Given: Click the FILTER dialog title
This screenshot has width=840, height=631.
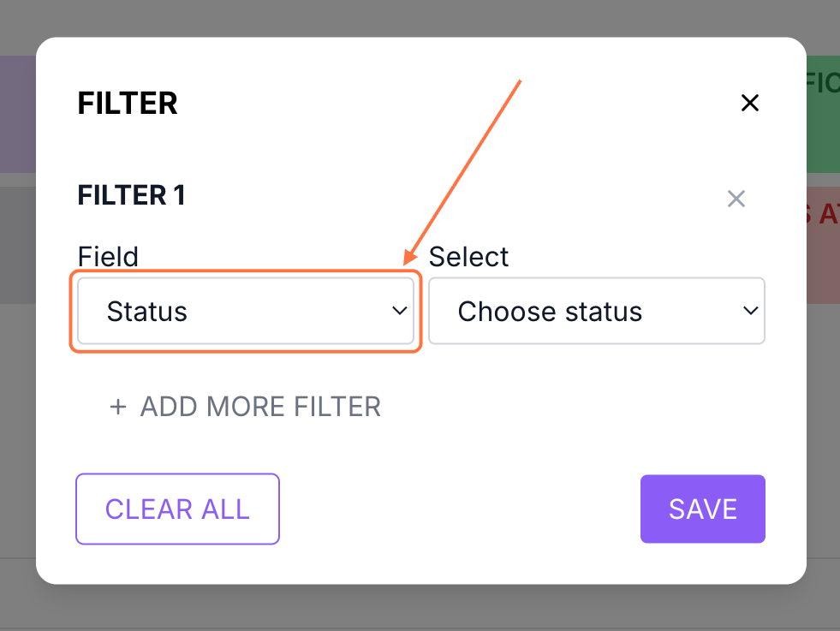Looking at the screenshot, I should [x=128, y=104].
